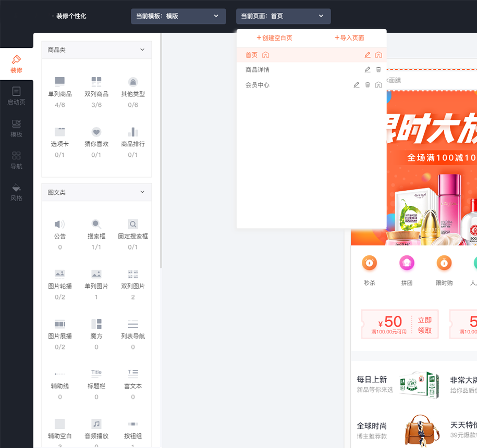477x448 pixels.
Task: Add the 辅助空白 blank spacer component
Action: click(x=60, y=432)
